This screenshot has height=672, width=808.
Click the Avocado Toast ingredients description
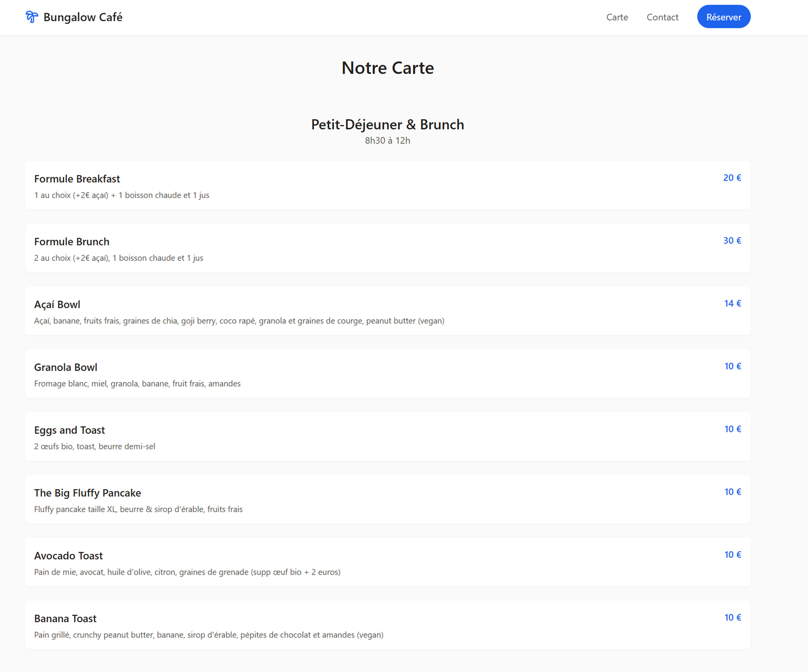[x=187, y=572]
